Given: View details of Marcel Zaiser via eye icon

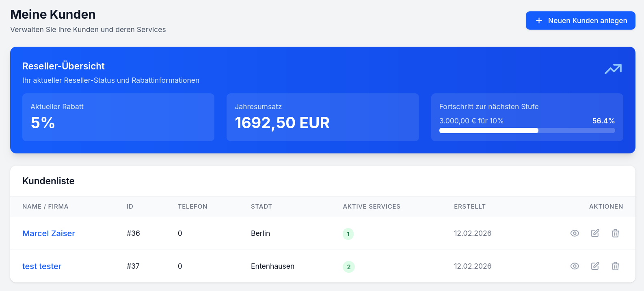Looking at the screenshot, I should point(575,233).
